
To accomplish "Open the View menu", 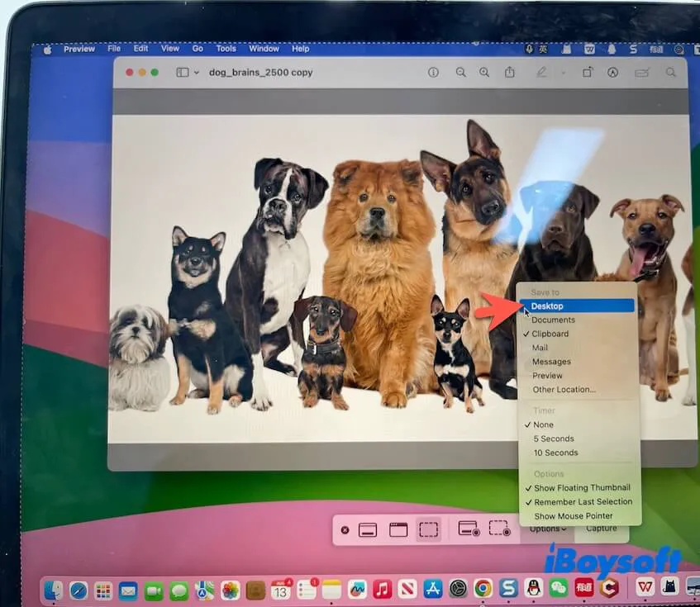I will pos(170,48).
